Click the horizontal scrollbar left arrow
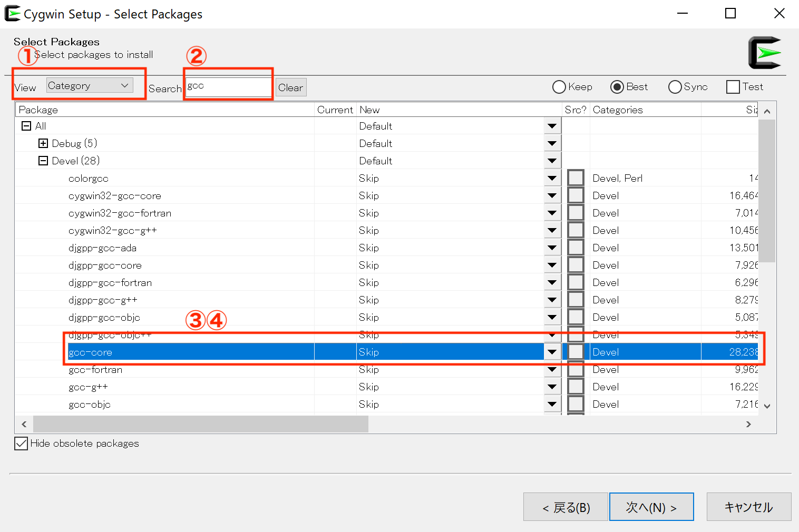 point(24,424)
